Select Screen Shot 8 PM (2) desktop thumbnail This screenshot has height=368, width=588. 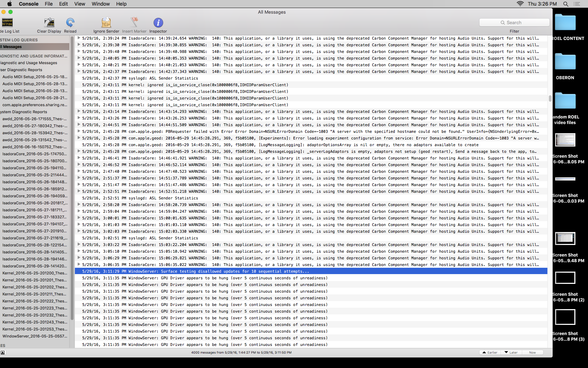[x=565, y=278]
